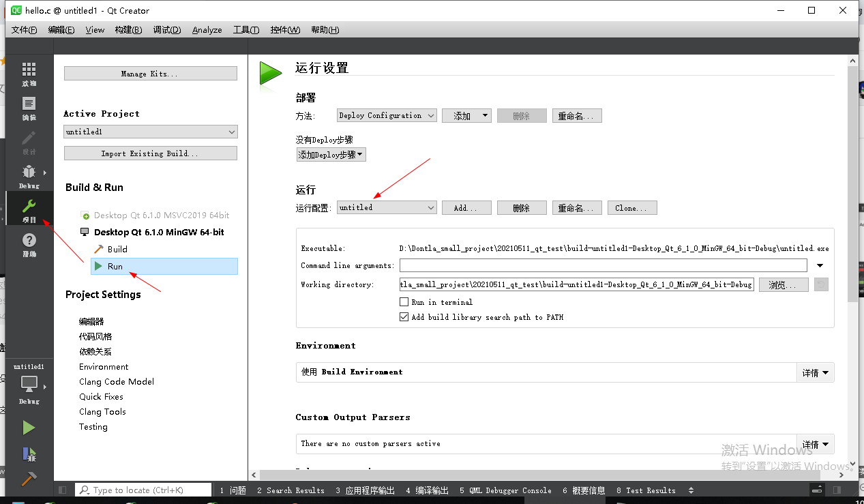This screenshot has width=864, height=504.
Task: Open the 工具 menu
Action: [x=245, y=29]
